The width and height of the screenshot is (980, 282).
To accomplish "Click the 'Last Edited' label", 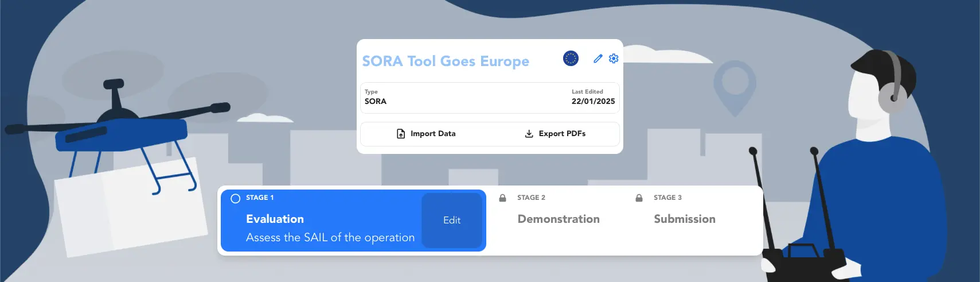I will click(x=587, y=91).
